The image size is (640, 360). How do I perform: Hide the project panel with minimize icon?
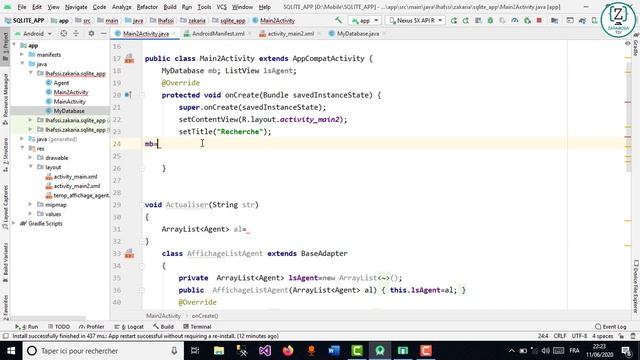coord(104,33)
